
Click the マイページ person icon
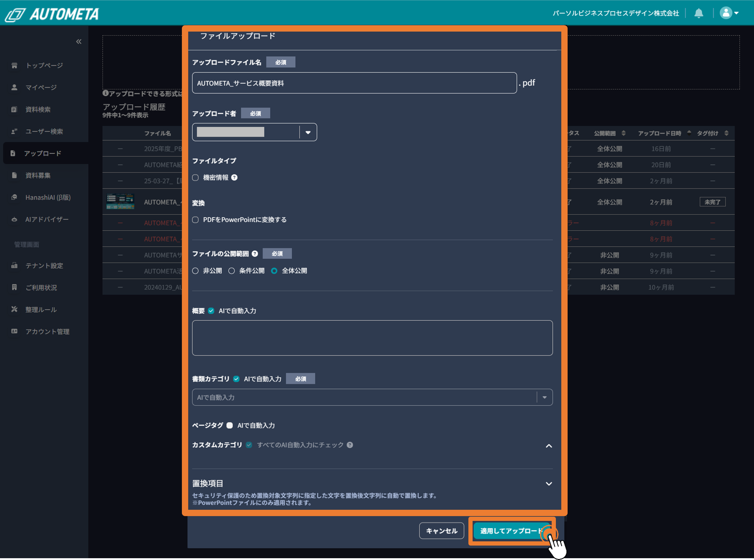click(x=14, y=88)
